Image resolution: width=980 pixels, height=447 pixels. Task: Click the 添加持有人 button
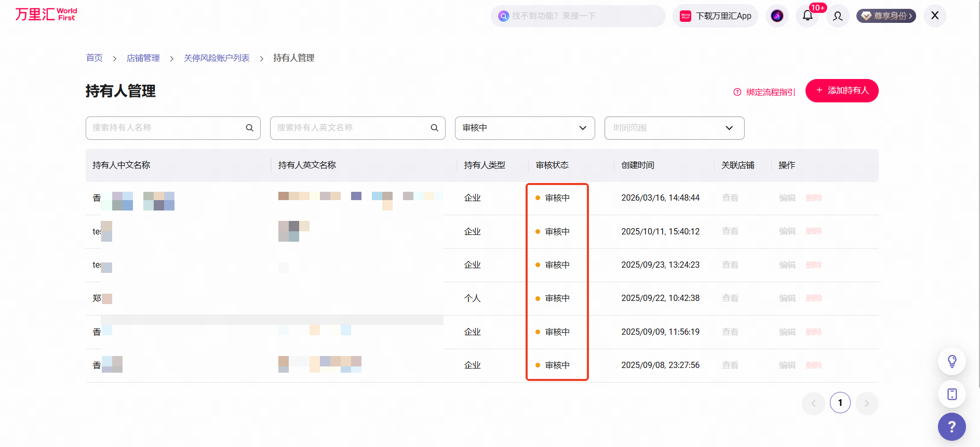coord(842,90)
